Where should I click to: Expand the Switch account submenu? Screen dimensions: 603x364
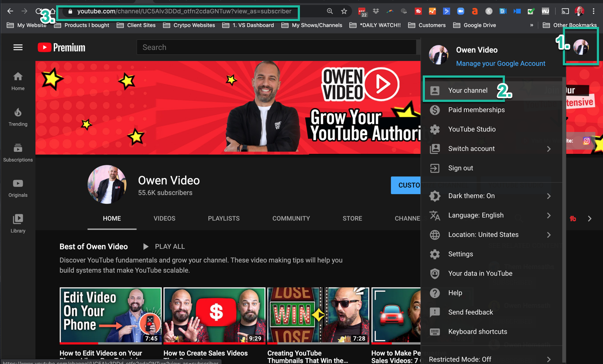click(549, 149)
